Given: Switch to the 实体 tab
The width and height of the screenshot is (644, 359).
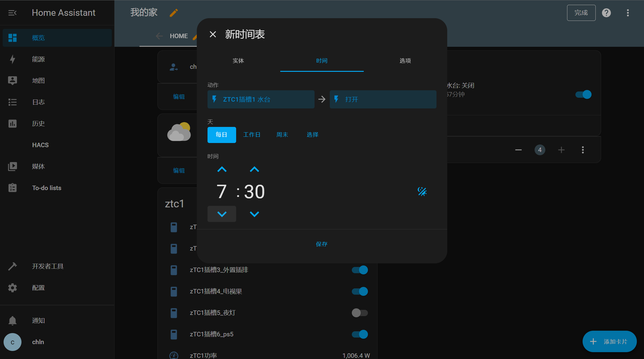Looking at the screenshot, I should [239, 61].
